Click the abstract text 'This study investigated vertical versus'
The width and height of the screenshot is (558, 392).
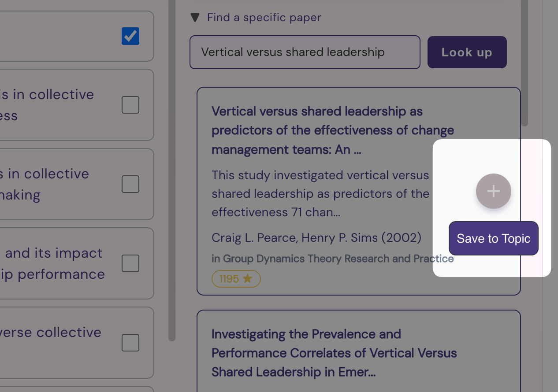(320, 175)
